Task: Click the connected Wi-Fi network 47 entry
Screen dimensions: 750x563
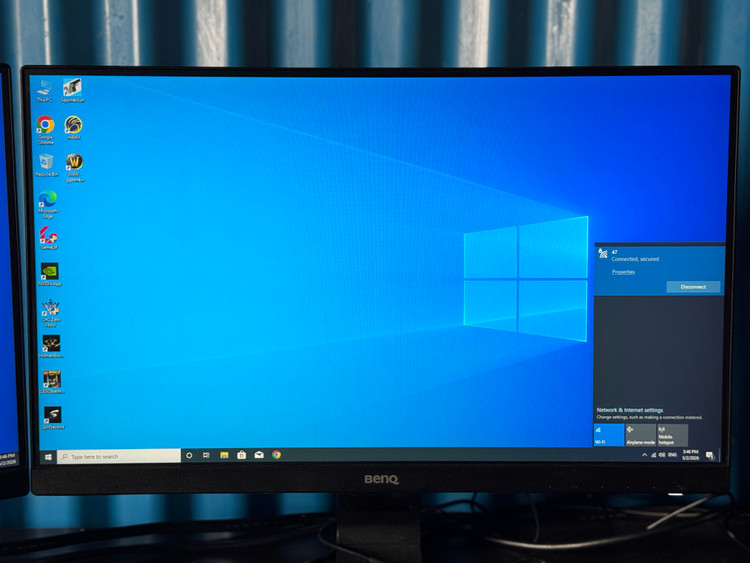Action: [659, 270]
